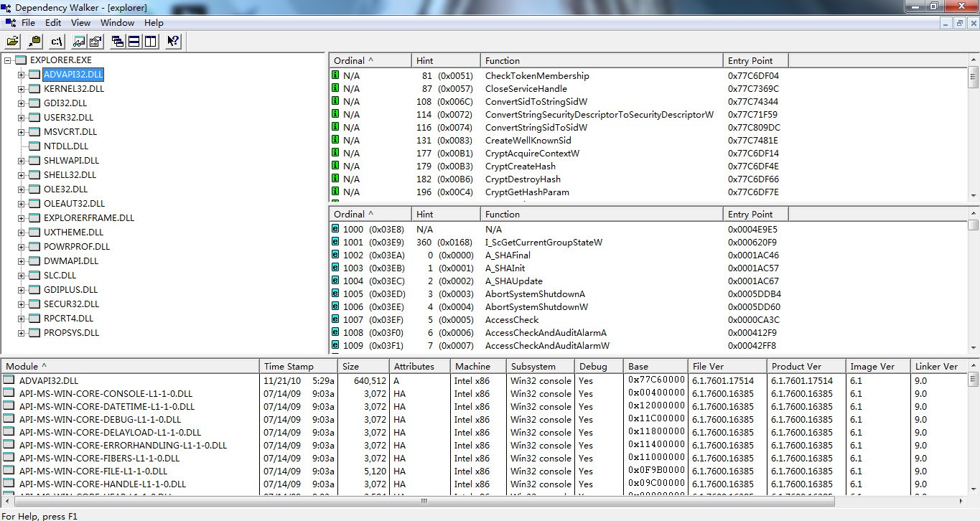
Task: Expand the MSVCRT.DLL tree node
Action: [x=21, y=132]
